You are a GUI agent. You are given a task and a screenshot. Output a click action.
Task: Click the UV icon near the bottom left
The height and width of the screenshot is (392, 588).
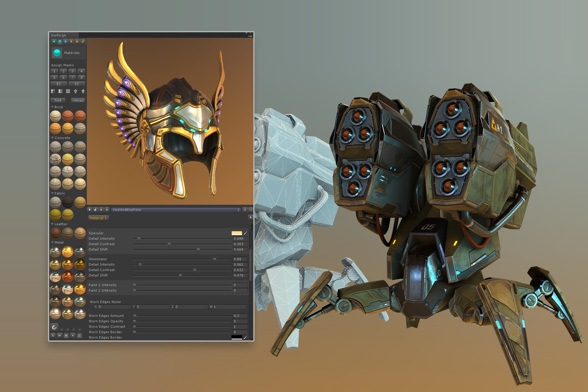tap(59, 335)
